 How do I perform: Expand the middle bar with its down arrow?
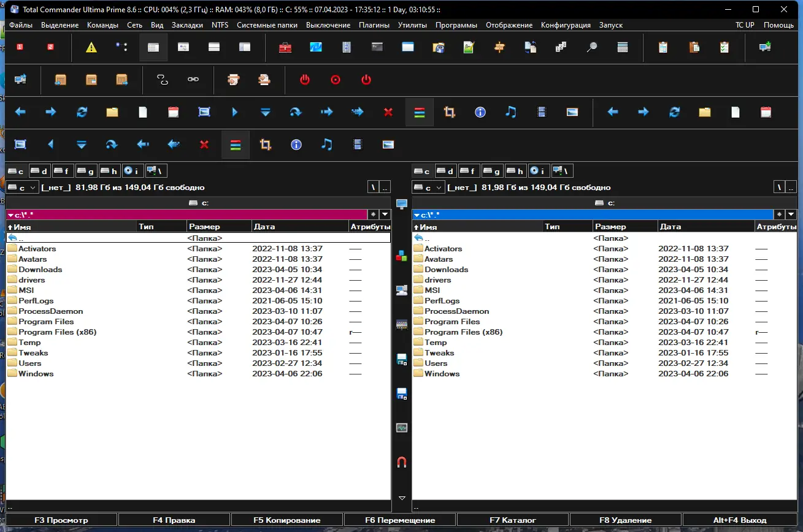pos(402,498)
